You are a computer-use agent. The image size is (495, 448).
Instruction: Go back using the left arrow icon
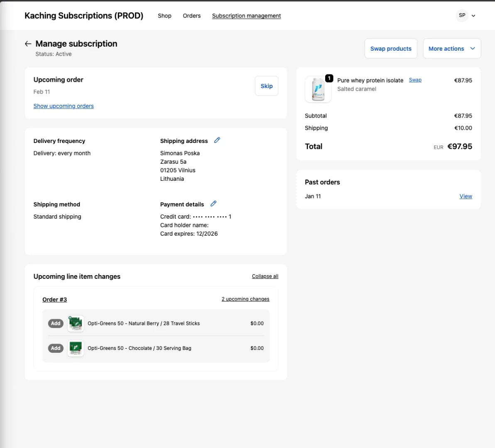click(28, 44)
